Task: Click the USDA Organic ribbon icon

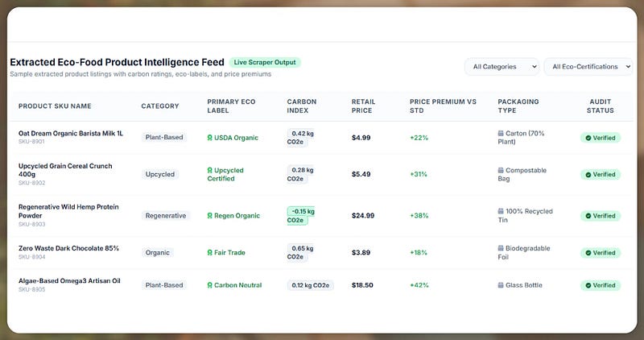Action: point(209,138)
